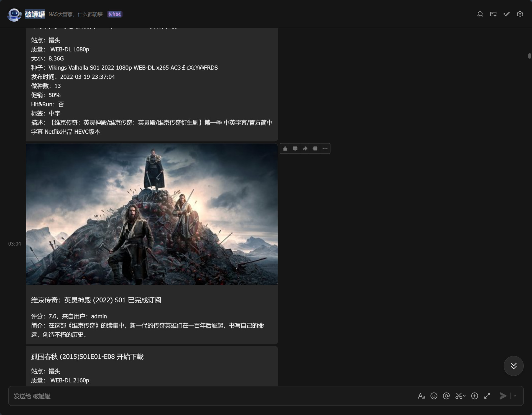This screenshot has height=415, width=532.
Task: Forward the message with arrow icon
Action: pyautogui.click(x=305, y=149)
